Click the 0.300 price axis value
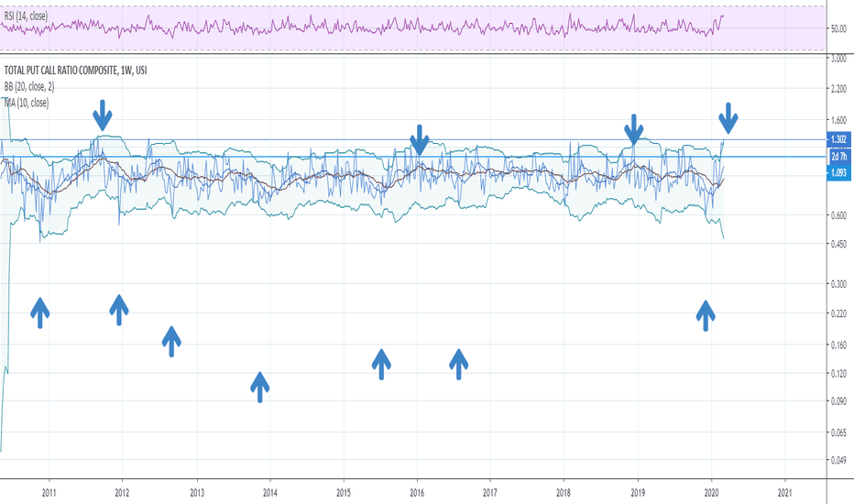 838,284
